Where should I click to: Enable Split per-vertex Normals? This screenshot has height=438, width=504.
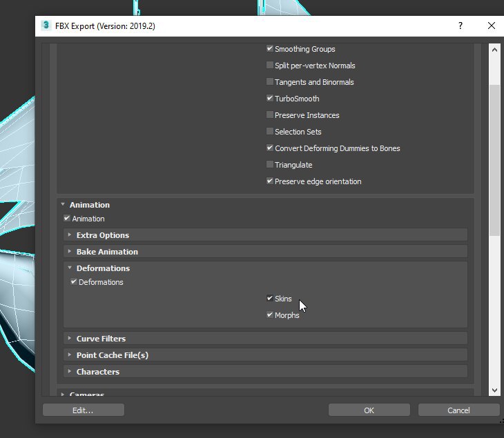(270, 66)
